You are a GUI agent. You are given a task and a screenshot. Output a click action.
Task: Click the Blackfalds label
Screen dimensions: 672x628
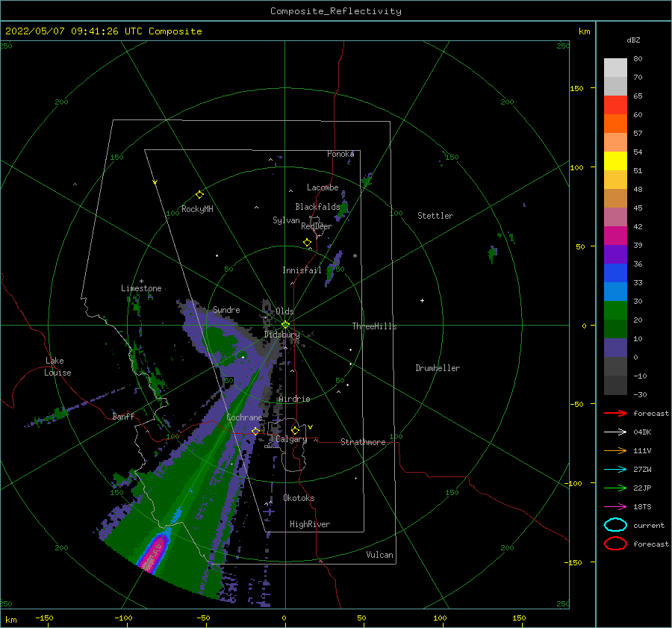click(317, 207)
